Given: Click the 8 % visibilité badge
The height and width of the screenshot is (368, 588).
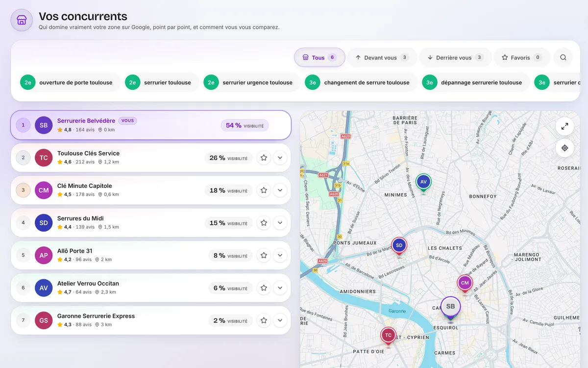Looking at the screenshot, I should click(230, 255).
